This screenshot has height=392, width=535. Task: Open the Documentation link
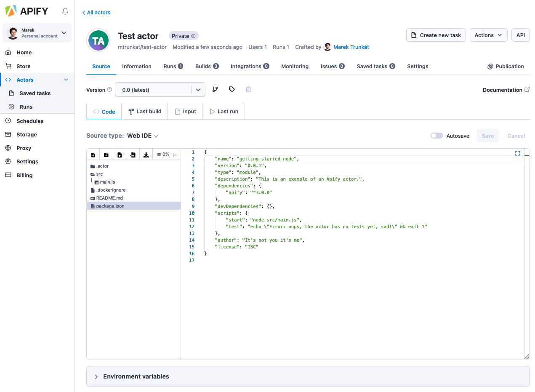(503, 90)
